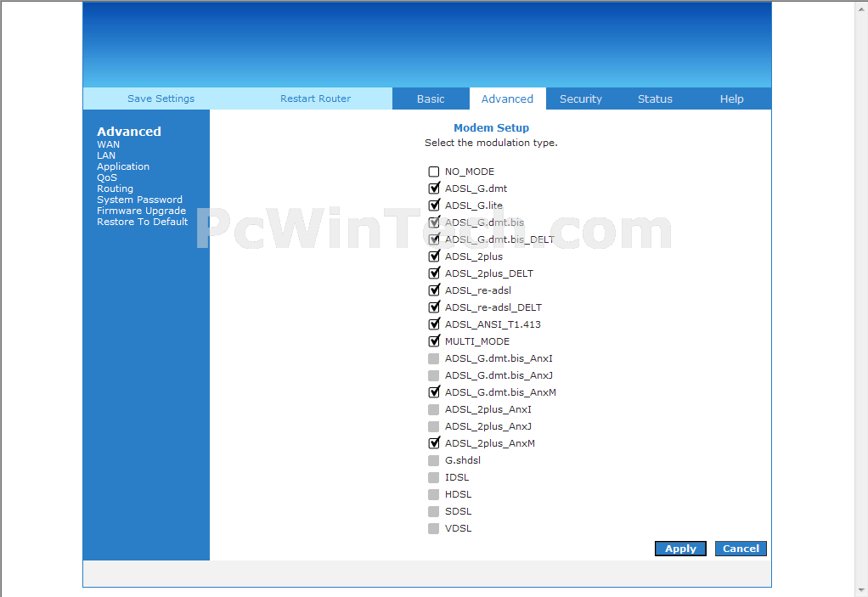Click Save Settings link
Image resolution: width=868 pixels, height=597 pixels.
[x=161, y=99]
